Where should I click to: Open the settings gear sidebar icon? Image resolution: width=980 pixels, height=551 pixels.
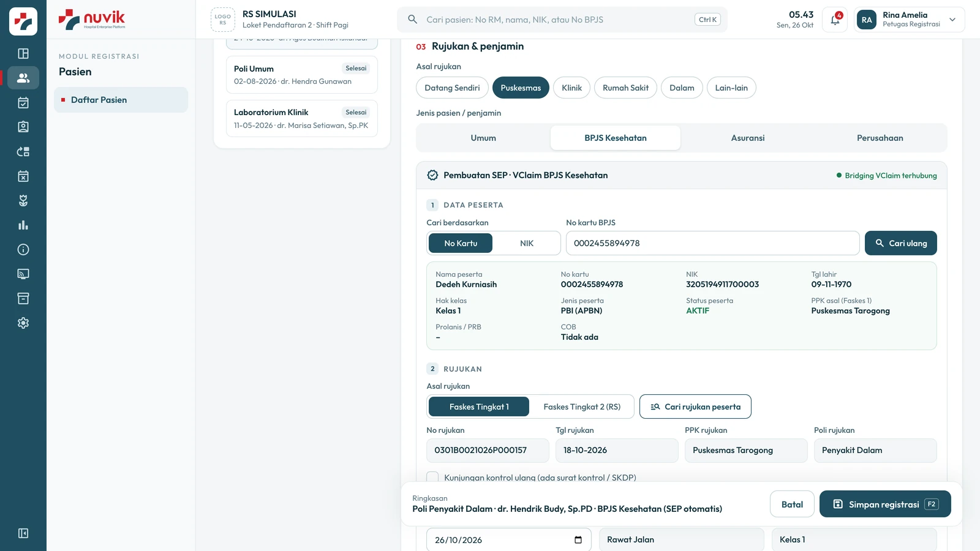tap(23, 323)
